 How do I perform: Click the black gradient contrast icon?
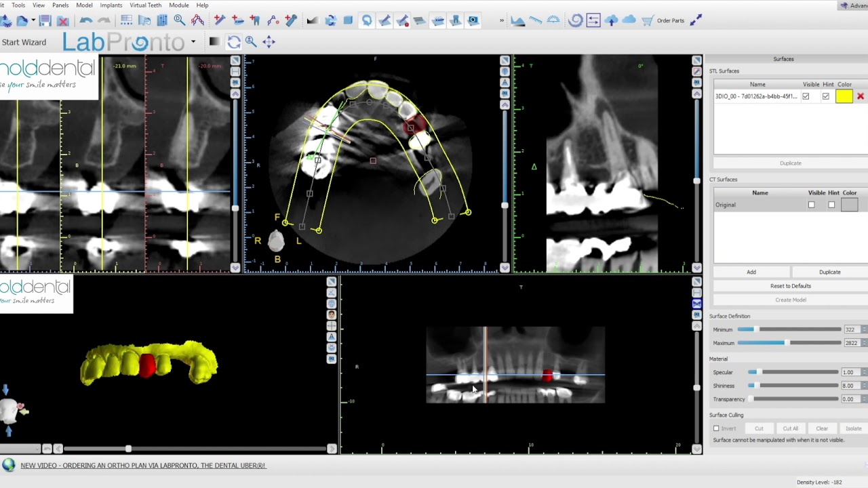pyautogui.click(x=214, y=41)
